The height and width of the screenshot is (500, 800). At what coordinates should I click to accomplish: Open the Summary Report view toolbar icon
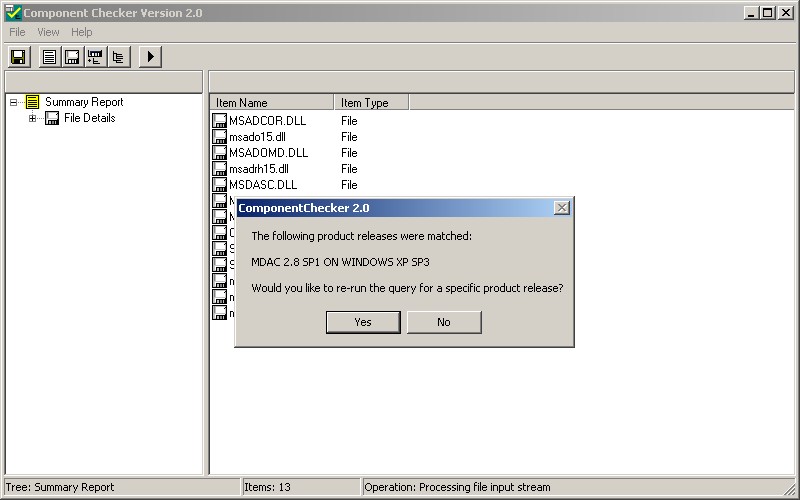tap(49, 57)
